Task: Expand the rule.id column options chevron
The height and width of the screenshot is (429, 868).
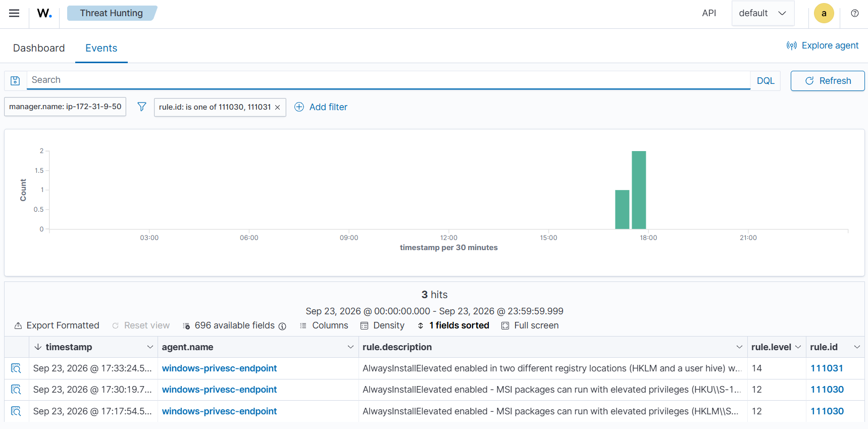Action: point(857,347)
